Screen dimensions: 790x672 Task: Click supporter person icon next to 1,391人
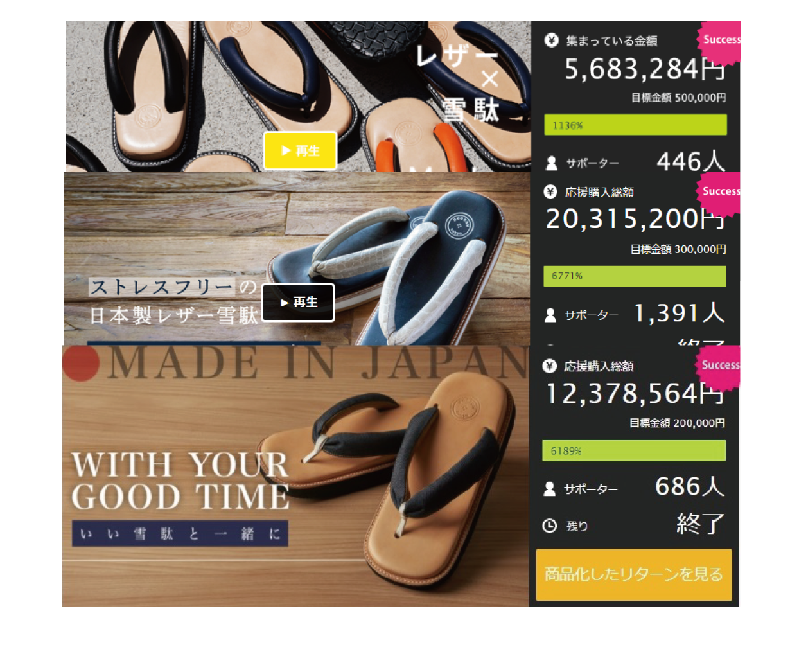(x=550, y=315)
